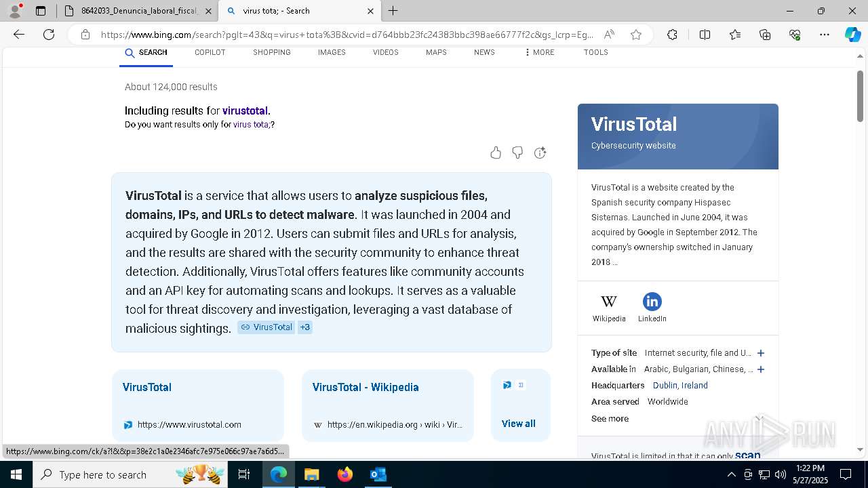The image size is (868, 488).
Task: Go back to previous page
Action: pyautogui.click(x=19, y=35)
